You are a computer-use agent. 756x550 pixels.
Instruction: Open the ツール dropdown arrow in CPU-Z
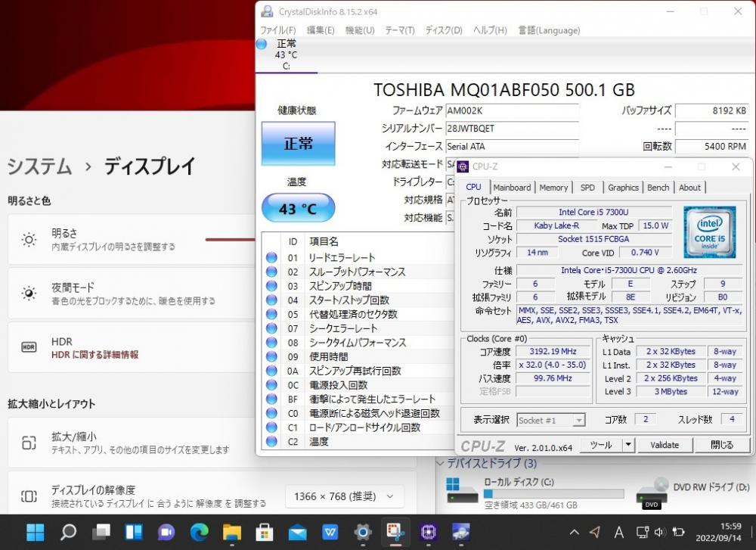pyautogui.click(x=627, y=445)
